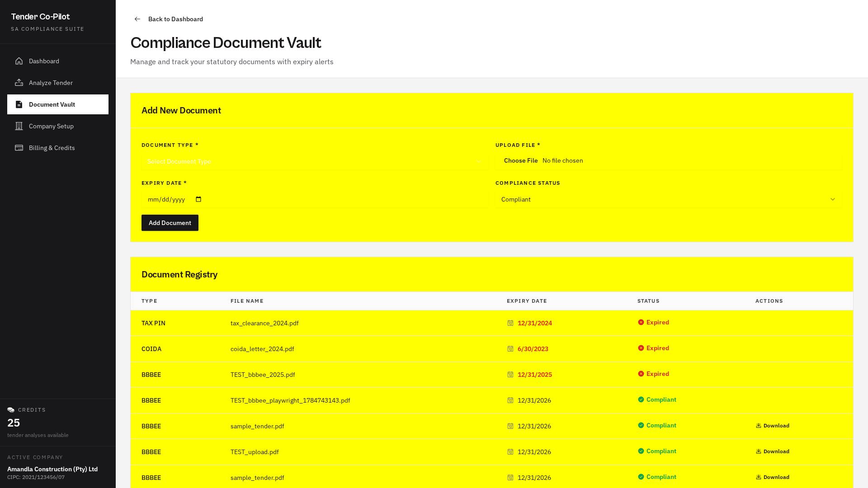The width and height of the screenshot is (868, 488).
Task: Open Billing & Credits section
Action: pyautogui.click(x=58, y=148)
